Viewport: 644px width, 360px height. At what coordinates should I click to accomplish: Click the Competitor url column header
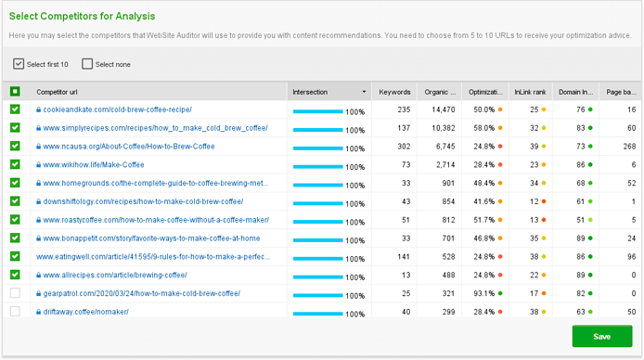[57, 92]
